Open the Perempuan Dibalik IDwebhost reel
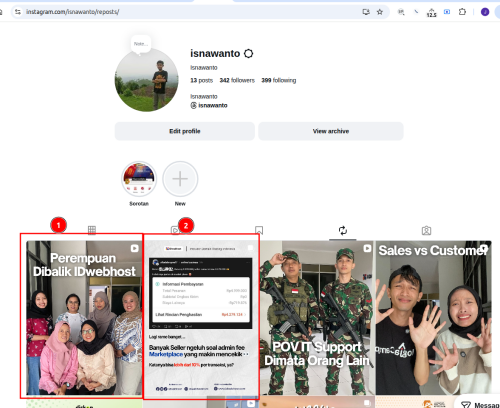Image resolution: width=500 pixels, height=408 pixels. [84, 318]
